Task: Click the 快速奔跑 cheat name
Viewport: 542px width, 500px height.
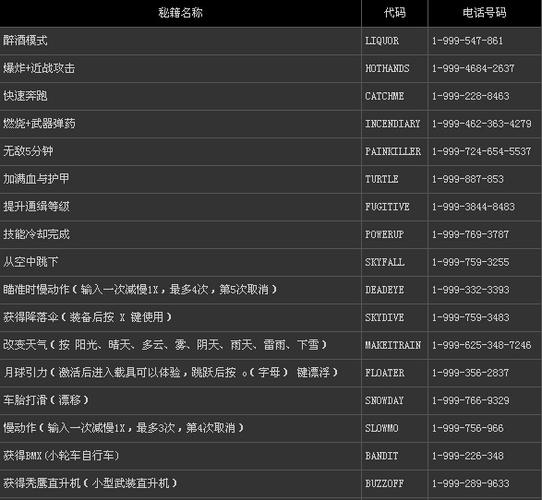Action: 25,96
